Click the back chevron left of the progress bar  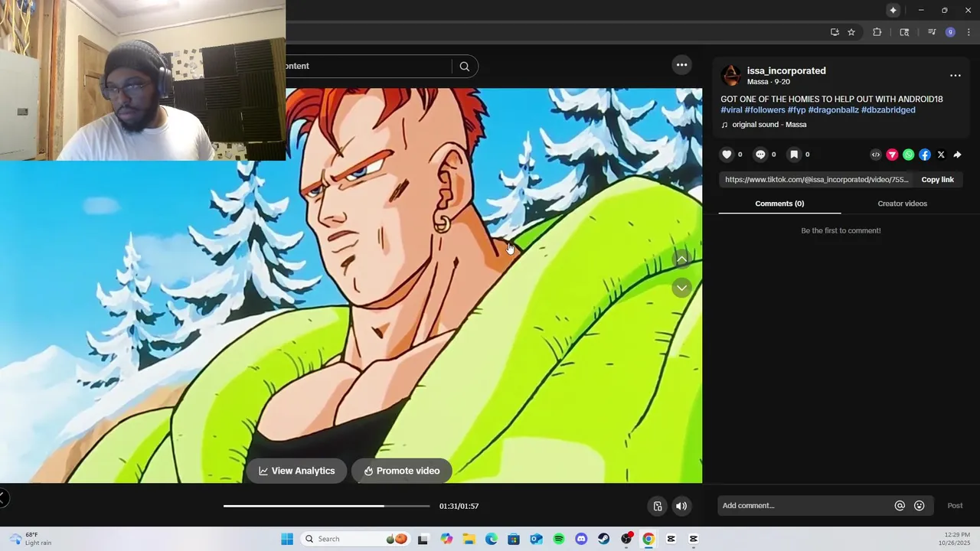tap(3, 498)
